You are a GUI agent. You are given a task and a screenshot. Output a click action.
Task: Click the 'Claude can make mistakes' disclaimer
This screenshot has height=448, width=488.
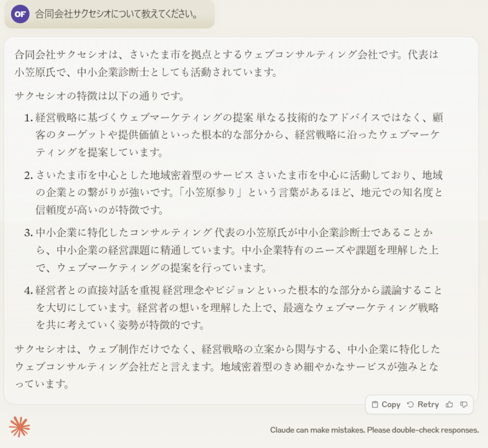(374, 430)
